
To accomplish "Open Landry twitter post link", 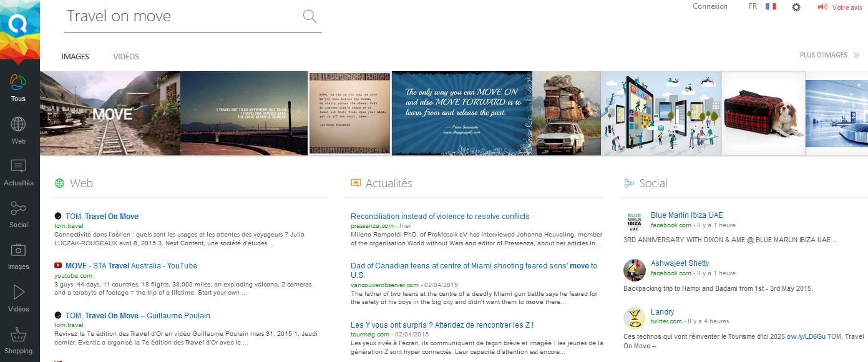I will 663,312.
